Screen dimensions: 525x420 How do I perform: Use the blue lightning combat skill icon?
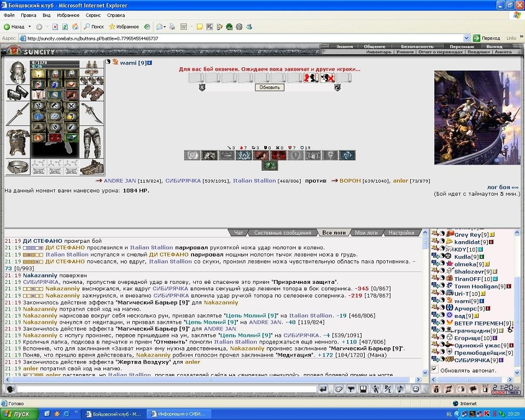244,155
